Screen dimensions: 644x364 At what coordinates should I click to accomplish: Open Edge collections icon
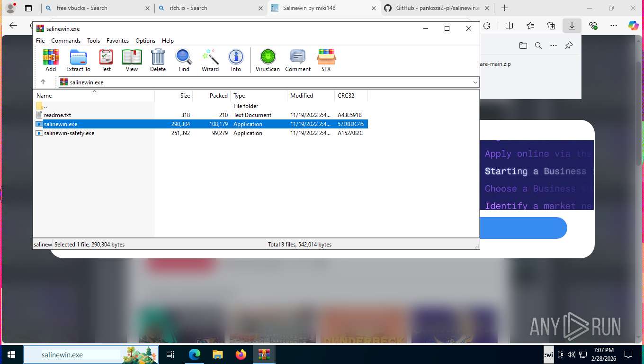point(551,26)
